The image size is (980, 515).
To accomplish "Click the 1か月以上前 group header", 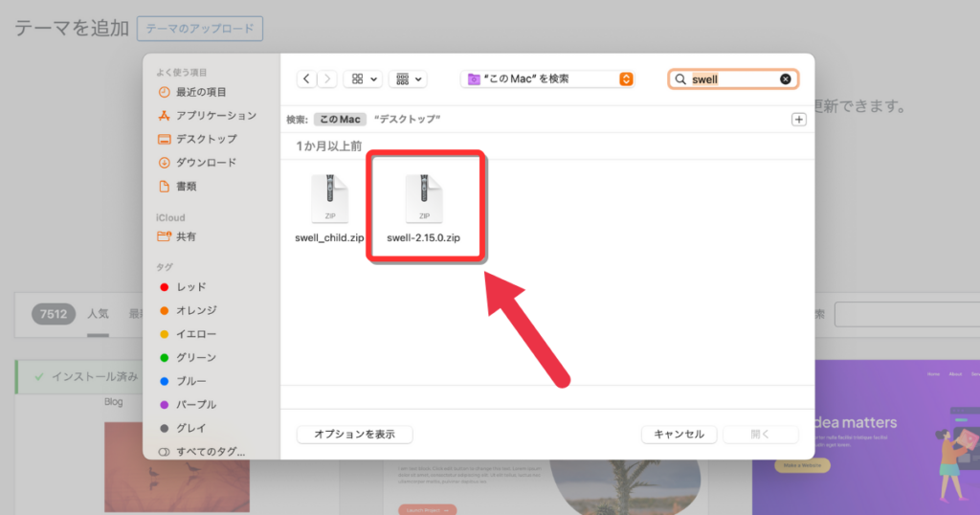I will [329, 146].
